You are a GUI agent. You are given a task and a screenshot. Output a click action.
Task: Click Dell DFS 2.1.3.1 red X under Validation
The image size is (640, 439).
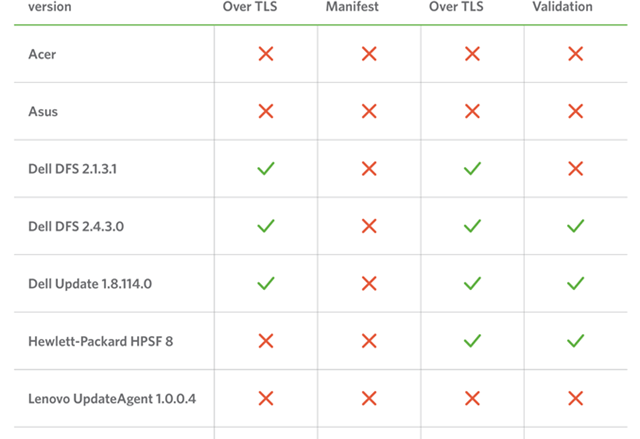(576, 169)
